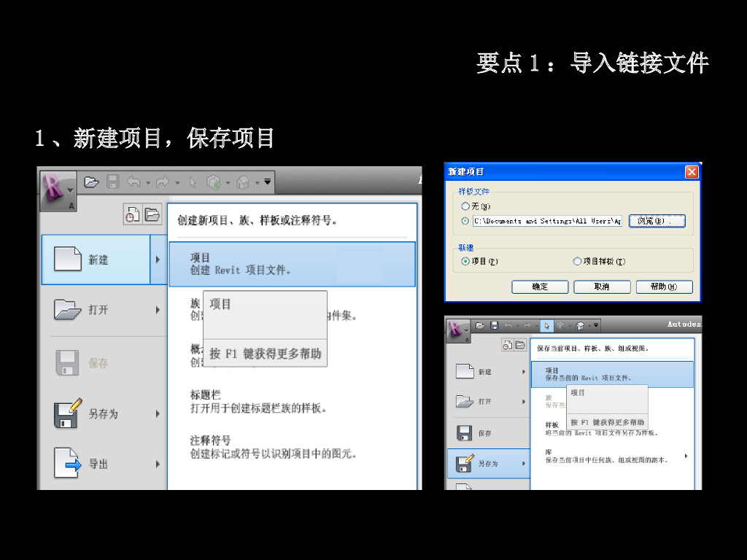Open the Redo history dropdown arrow in the large toolbar
This screenshot has width=747, height=560.
point(177,183)
